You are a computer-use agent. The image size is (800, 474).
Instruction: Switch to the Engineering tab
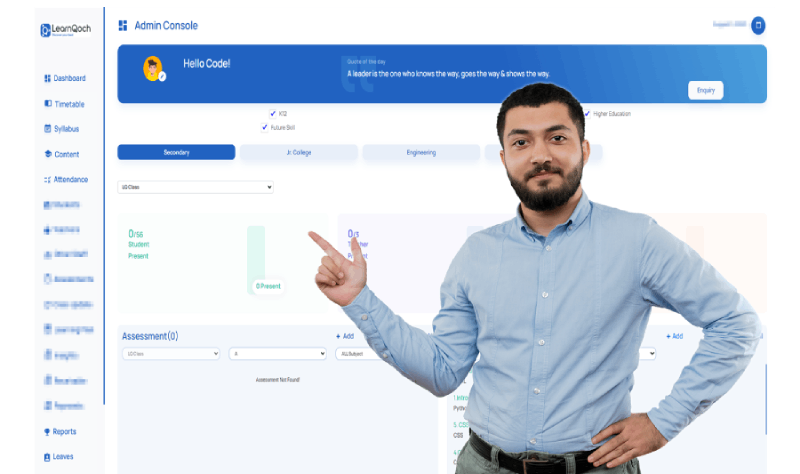[x=421, y=152]
